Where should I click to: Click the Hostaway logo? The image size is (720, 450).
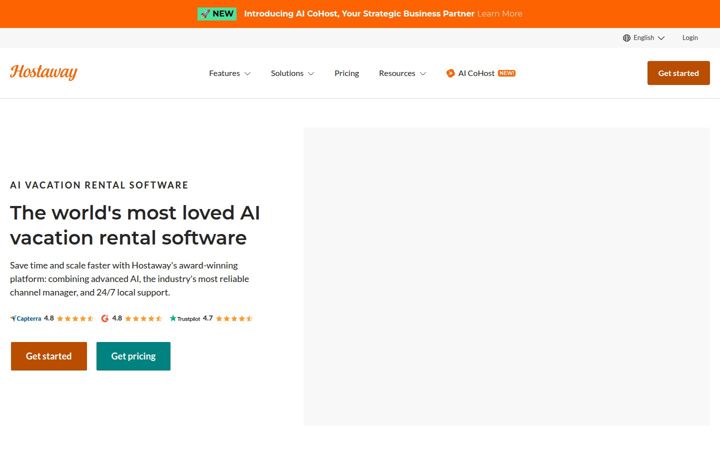[x=44, y=72]
